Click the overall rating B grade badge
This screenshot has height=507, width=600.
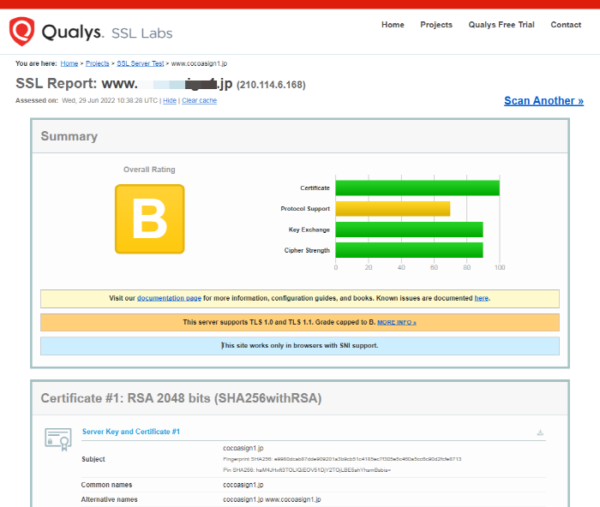150,219
